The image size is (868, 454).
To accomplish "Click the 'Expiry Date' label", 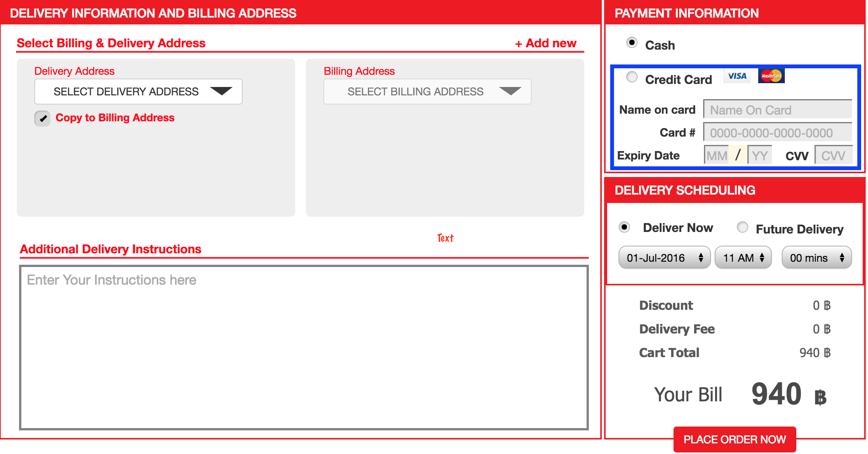I will (x=648, y=156).
